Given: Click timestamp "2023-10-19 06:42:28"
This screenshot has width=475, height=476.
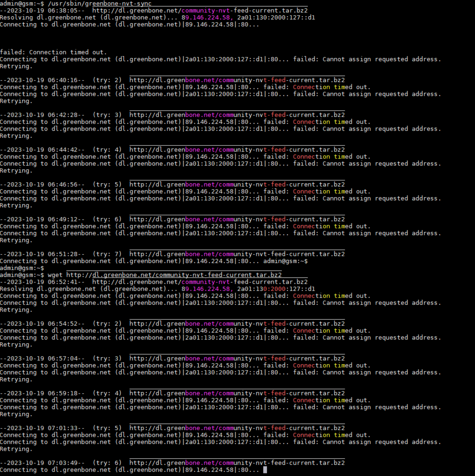Looking at the screenshot, I should tap(42, 115).
